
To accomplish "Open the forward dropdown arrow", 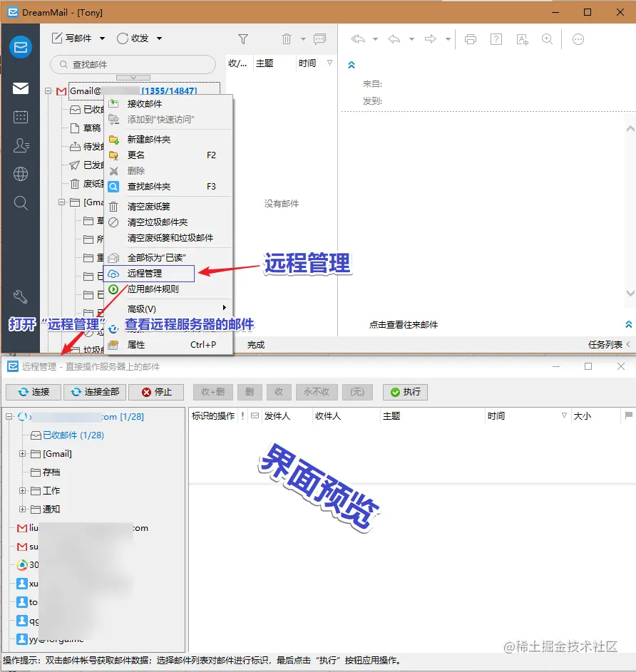I will tap(448, 39).
